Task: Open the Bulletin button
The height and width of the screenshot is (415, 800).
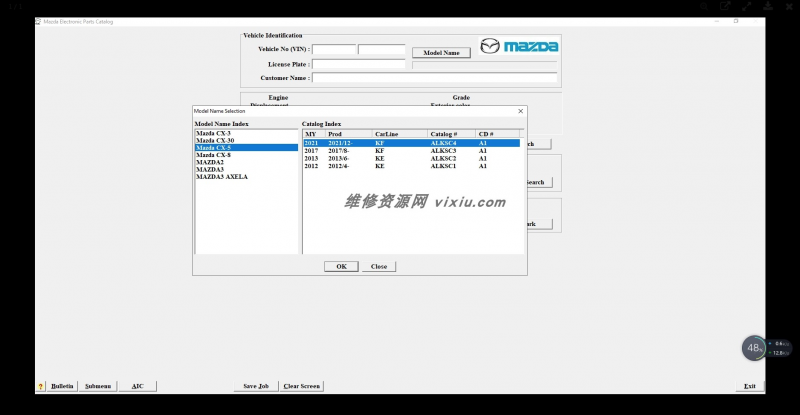Action: click(62, 386)
